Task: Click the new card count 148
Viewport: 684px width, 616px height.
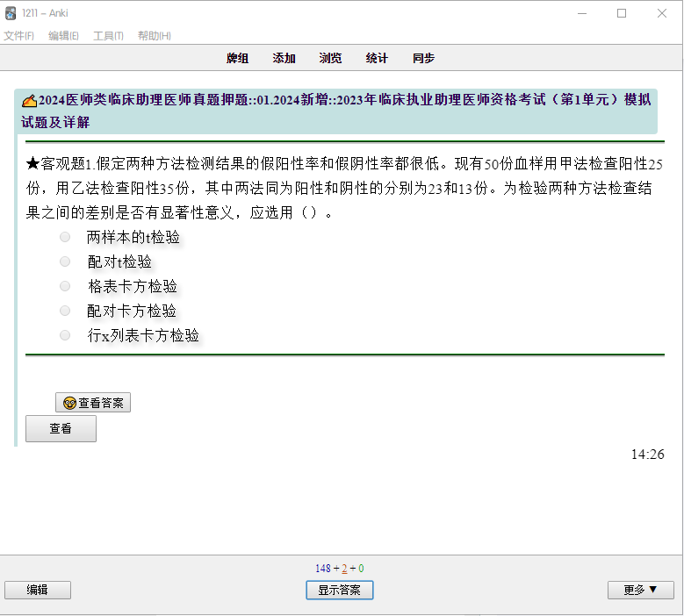Action: pos(323,568)
